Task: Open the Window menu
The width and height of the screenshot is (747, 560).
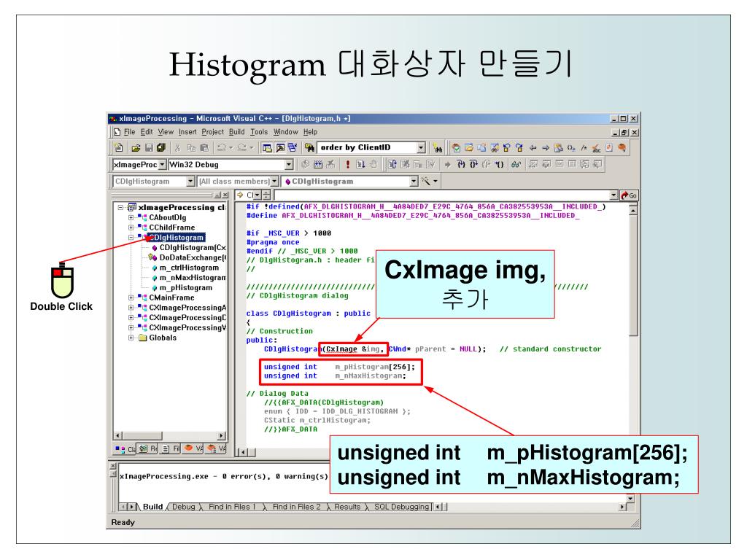Action: coord(286,132)
